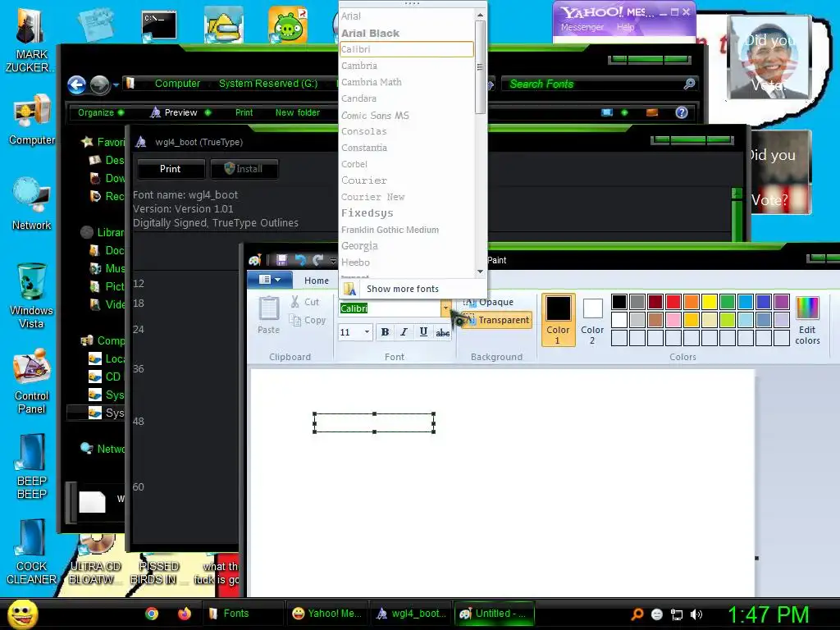
Task: Select Opaque background option
Action: [x=488, y=302]
